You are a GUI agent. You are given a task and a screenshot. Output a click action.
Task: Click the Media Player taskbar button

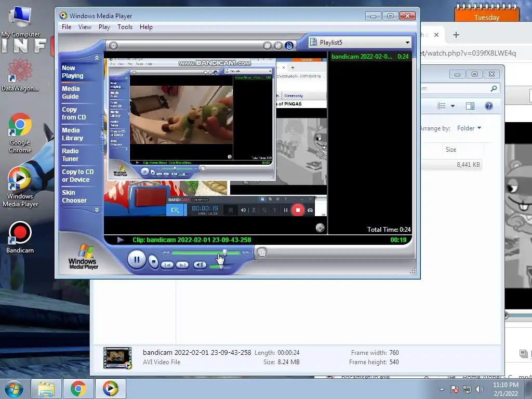point(110,389)
